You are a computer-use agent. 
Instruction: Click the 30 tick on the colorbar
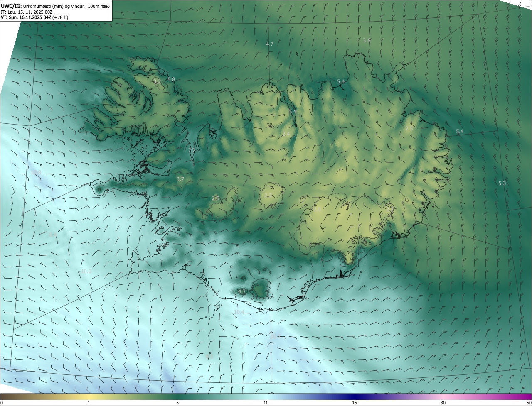tap(443, 403)
